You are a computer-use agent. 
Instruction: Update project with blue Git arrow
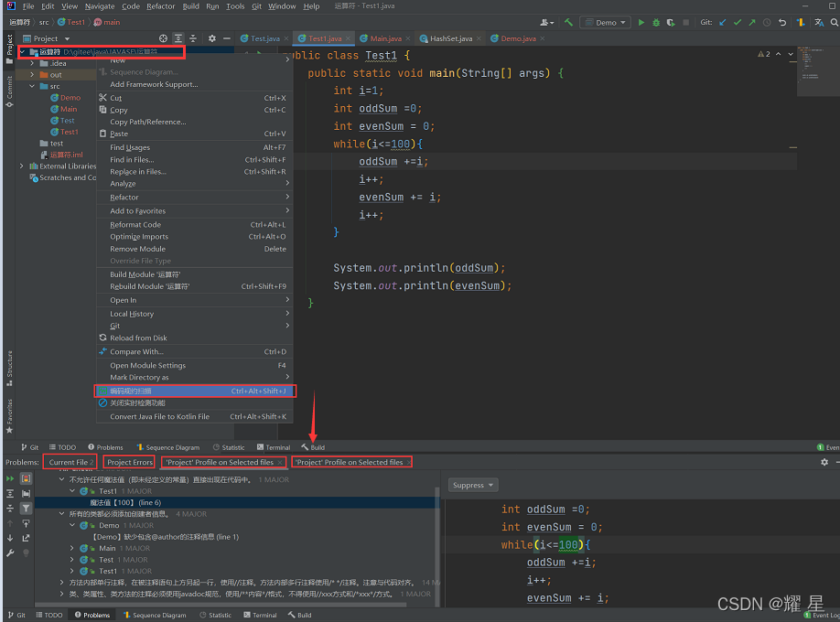723,23
